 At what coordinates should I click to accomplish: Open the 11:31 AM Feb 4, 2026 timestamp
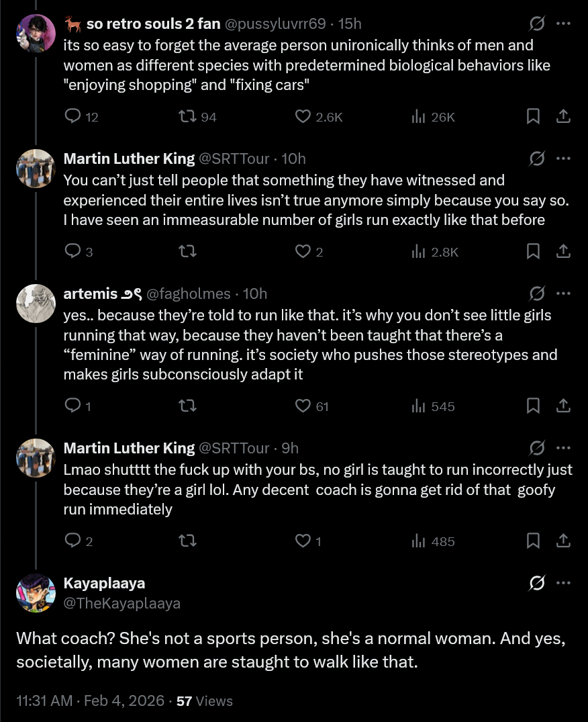click(x=89, y=701)
